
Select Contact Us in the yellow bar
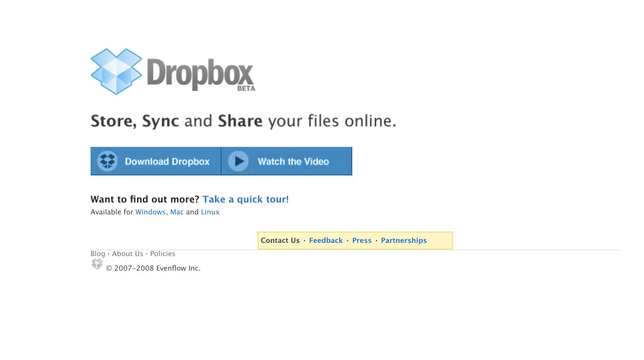click(280, 241)
